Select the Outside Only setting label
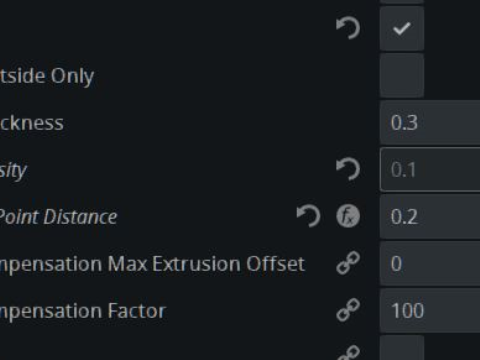480x360 pixels. click(47, 76)
